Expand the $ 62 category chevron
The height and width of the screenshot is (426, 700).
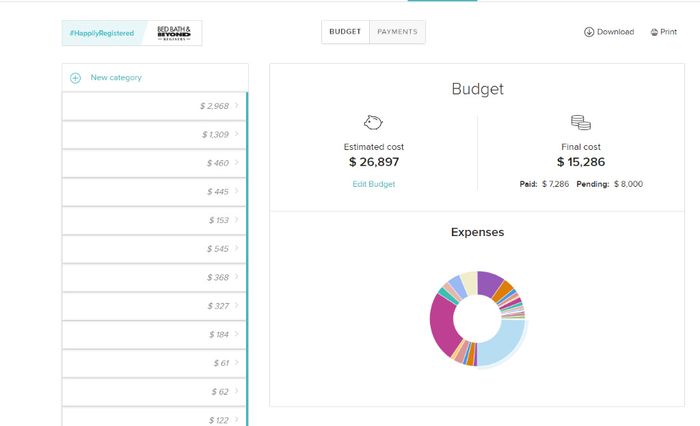pos(237,391)
